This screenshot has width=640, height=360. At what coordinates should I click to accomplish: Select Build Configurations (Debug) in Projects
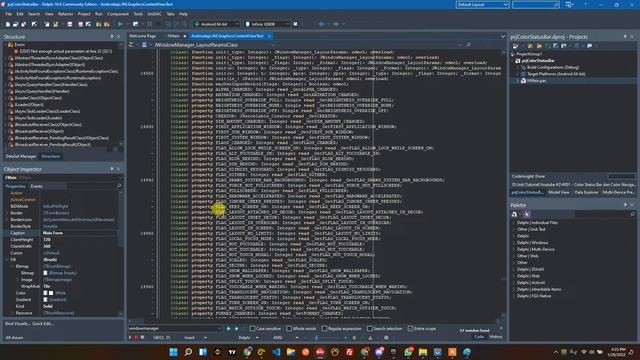point(553,67)
